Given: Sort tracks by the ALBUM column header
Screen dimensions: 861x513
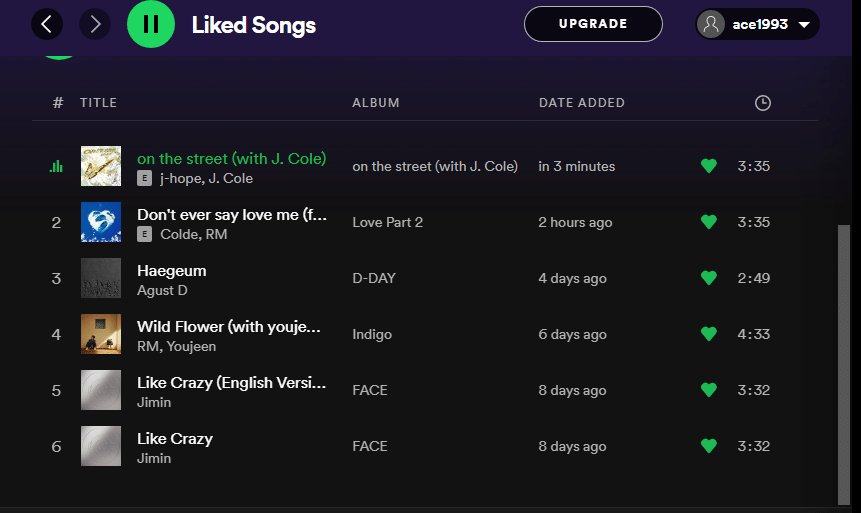Looking at the screenshot, I should coord(376,103).
